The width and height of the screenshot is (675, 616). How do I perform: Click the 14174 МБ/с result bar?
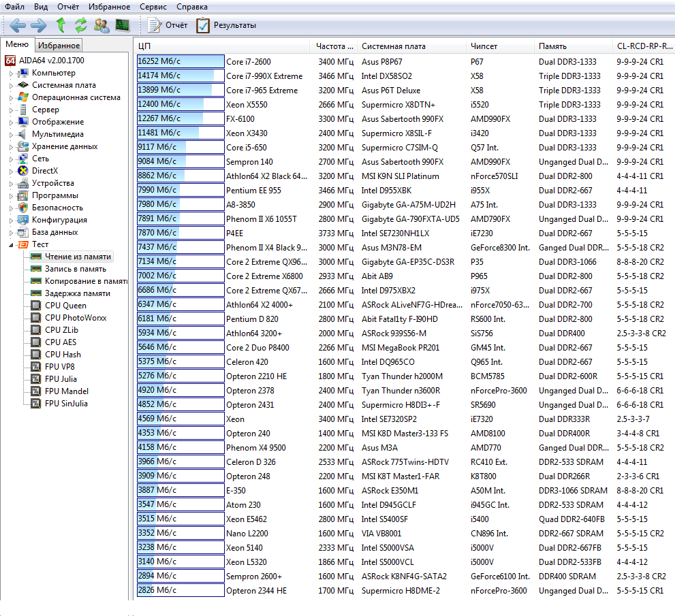coord(180,76)
